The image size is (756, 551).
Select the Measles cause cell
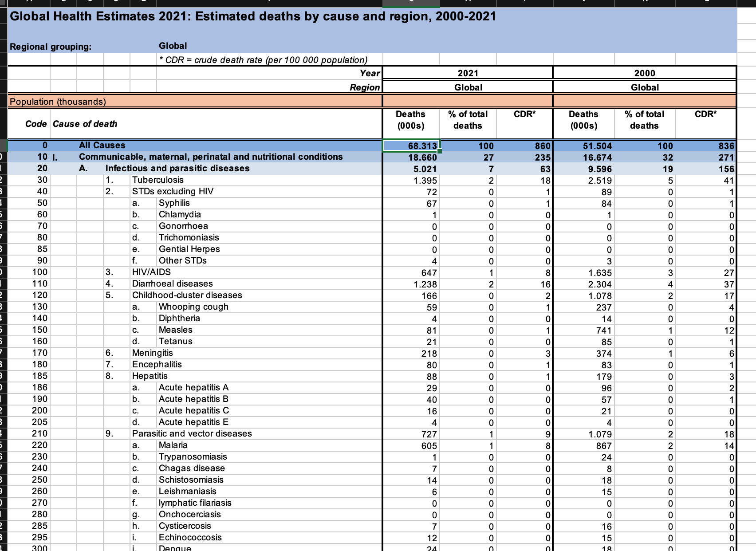tap(176, 330)
